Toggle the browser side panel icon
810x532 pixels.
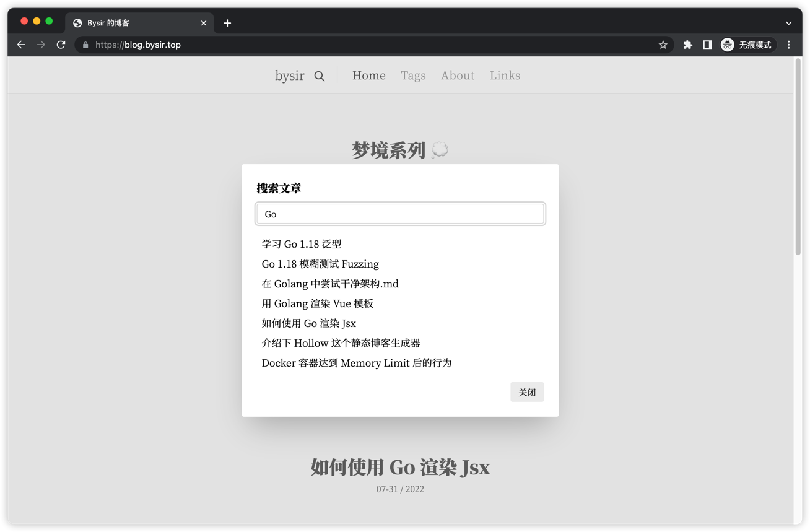(x=707, y=45)
